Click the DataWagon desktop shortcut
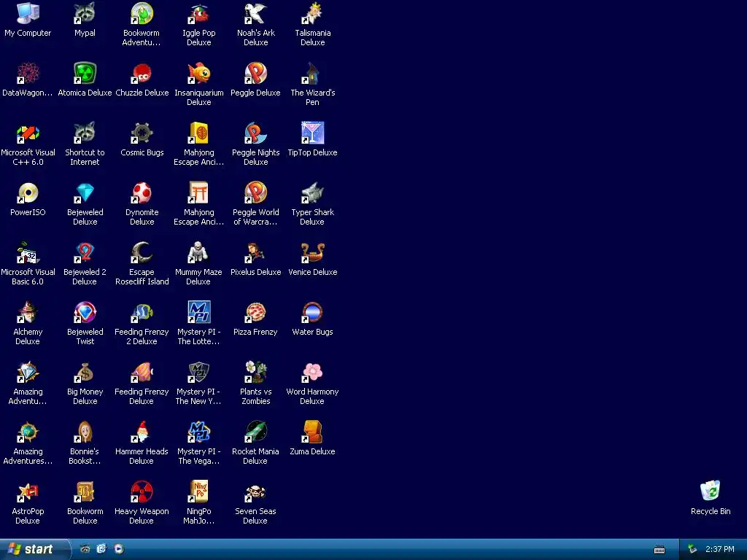The width and height of the screenshot is (747, 560). coord(28,74)
